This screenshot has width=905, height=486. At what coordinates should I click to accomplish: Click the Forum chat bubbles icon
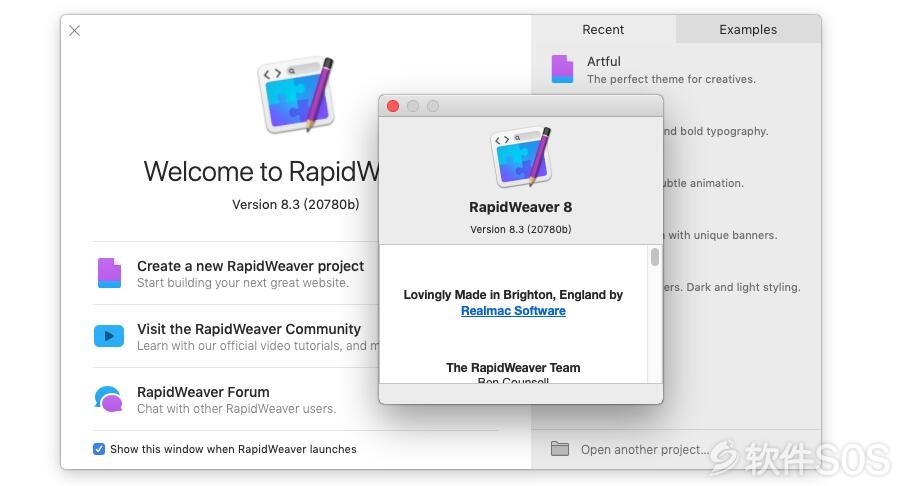coord(109,399)
